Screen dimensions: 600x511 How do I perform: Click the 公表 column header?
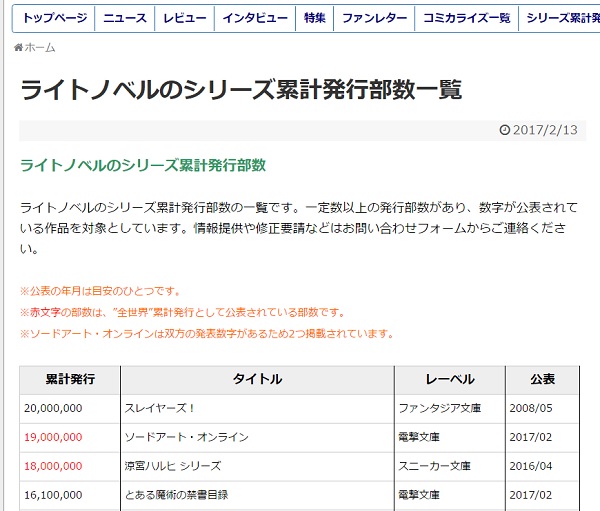point(542,379)
